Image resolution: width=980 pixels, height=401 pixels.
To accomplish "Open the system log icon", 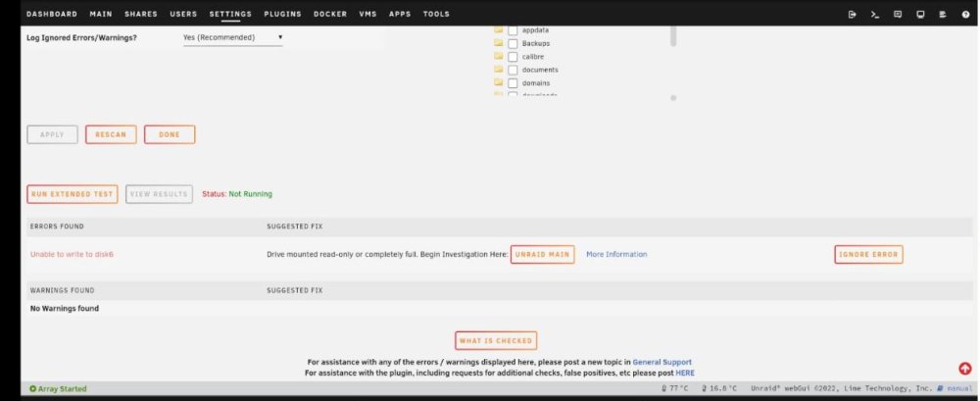I will point(943,15).
